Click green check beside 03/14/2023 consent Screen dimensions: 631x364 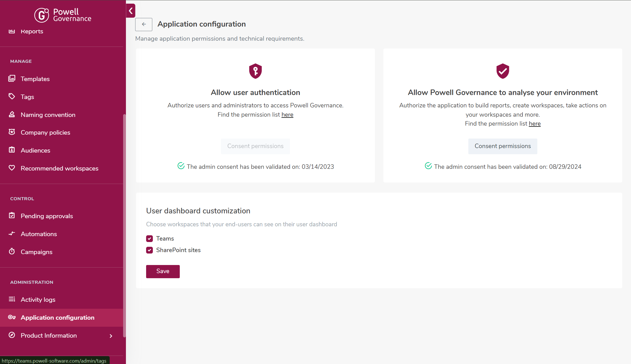point(181,166)
